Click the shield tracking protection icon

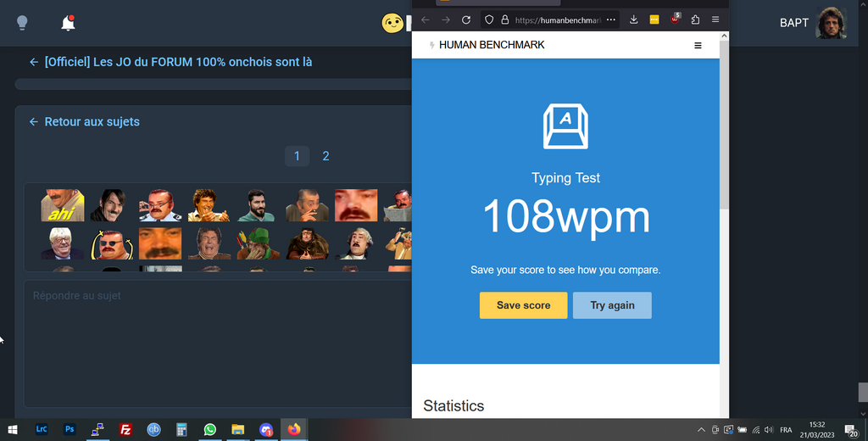point(489,20)
